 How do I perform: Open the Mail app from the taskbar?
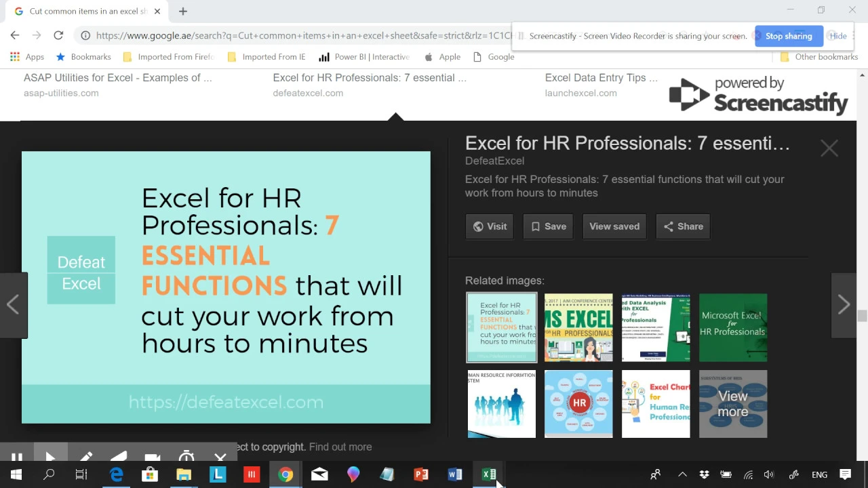pos(319,474)
